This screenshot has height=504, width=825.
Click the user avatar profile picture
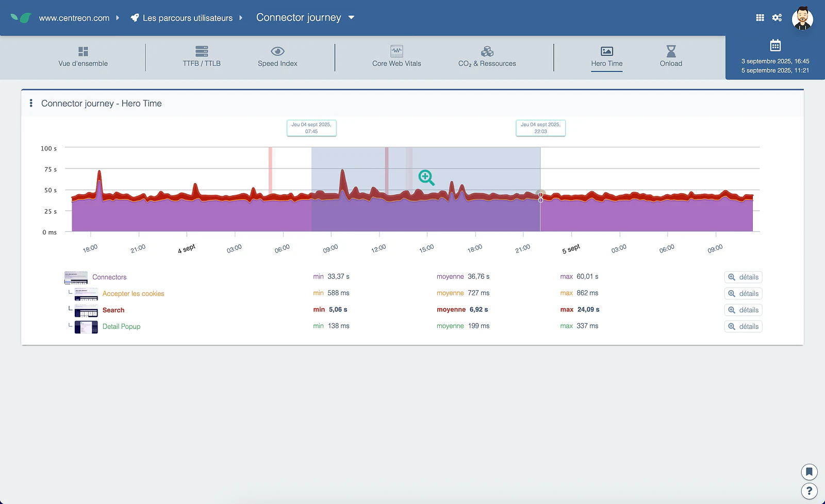pos(802,18)
